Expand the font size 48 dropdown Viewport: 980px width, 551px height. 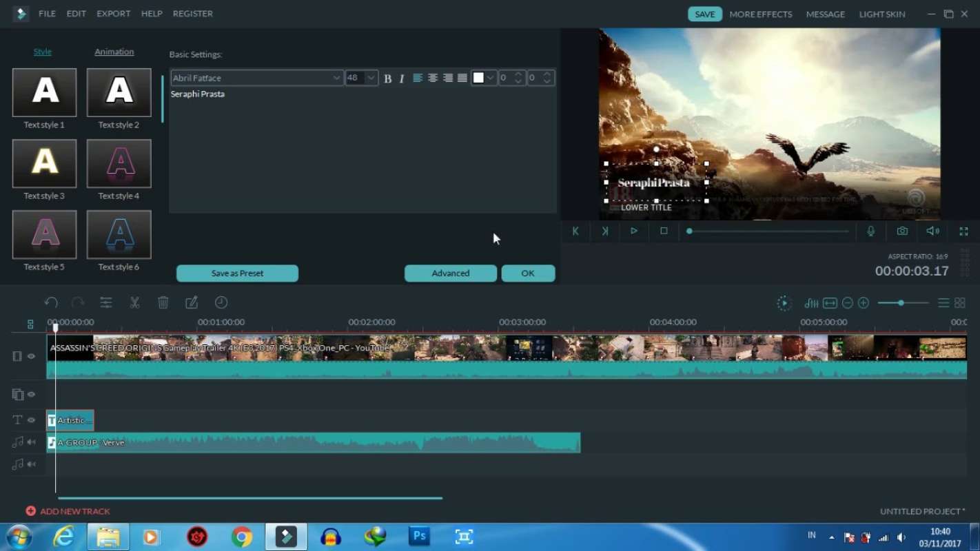pos(371,78)
